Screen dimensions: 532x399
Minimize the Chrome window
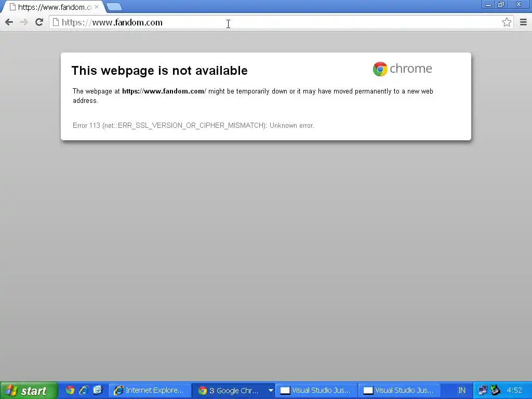coord(488,5)
